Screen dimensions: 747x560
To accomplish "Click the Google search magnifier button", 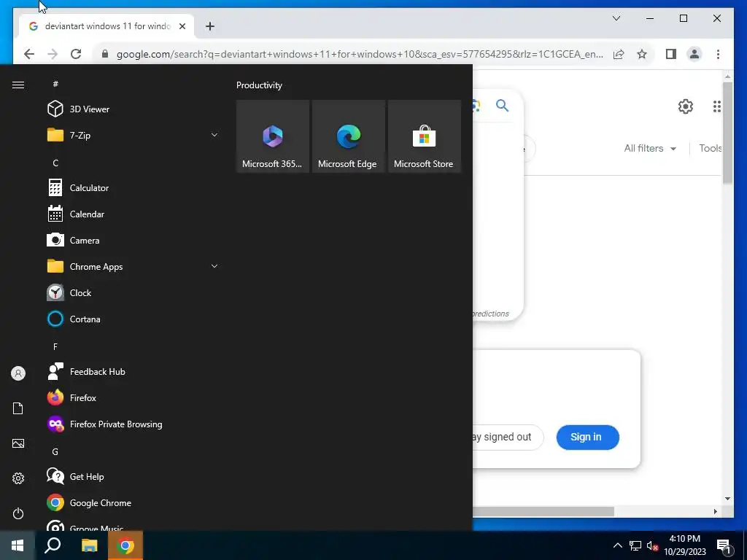I will tap(502, 105).
